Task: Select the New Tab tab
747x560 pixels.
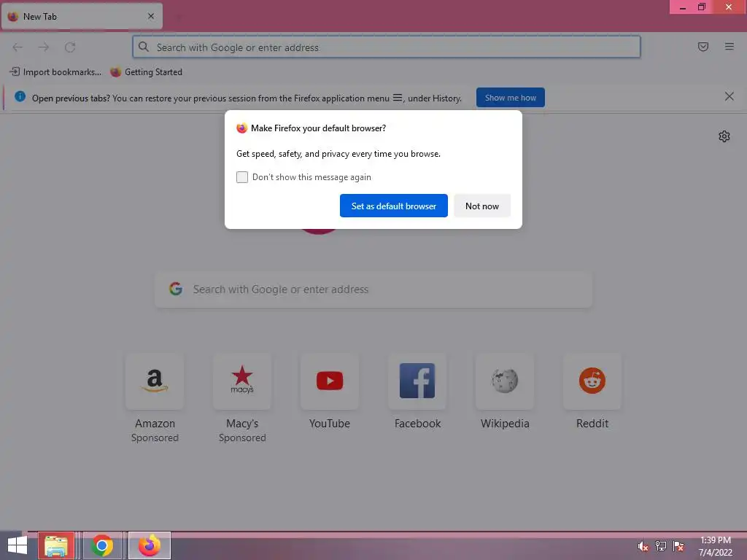Action: pos(82,16)
